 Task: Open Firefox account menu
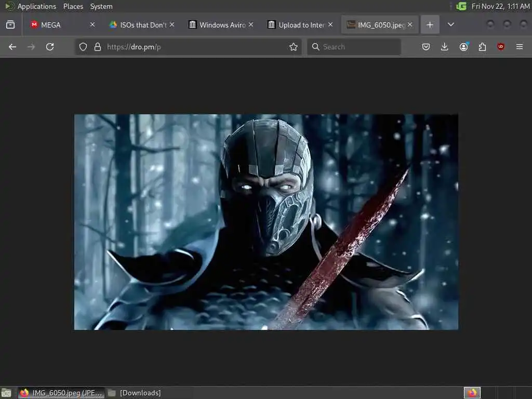coord(463,47)
